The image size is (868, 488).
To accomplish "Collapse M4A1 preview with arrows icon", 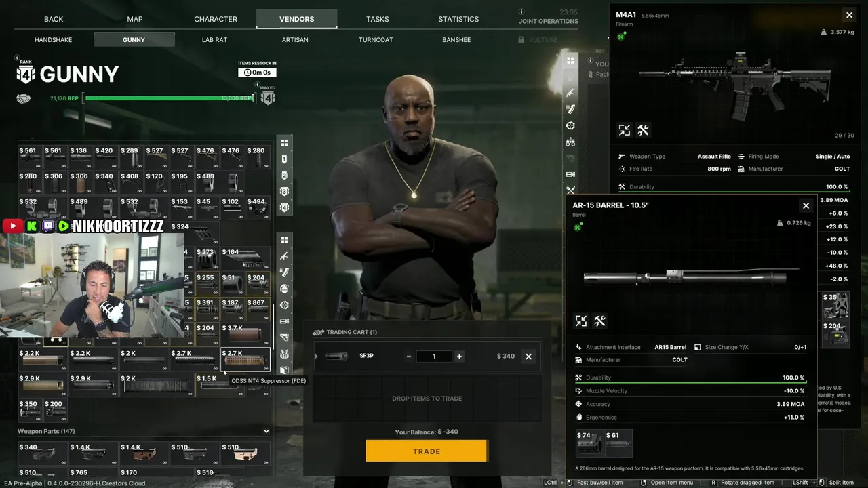I will [625, 129].
